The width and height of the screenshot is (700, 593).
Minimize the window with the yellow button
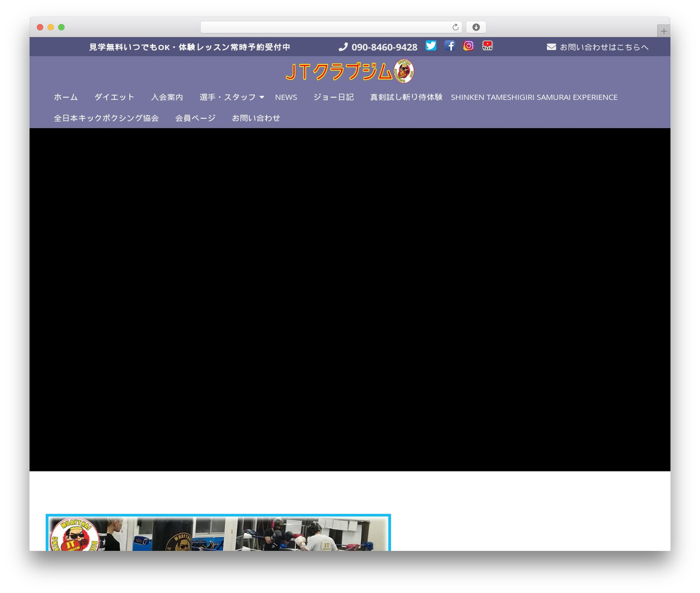click(51, 27)
